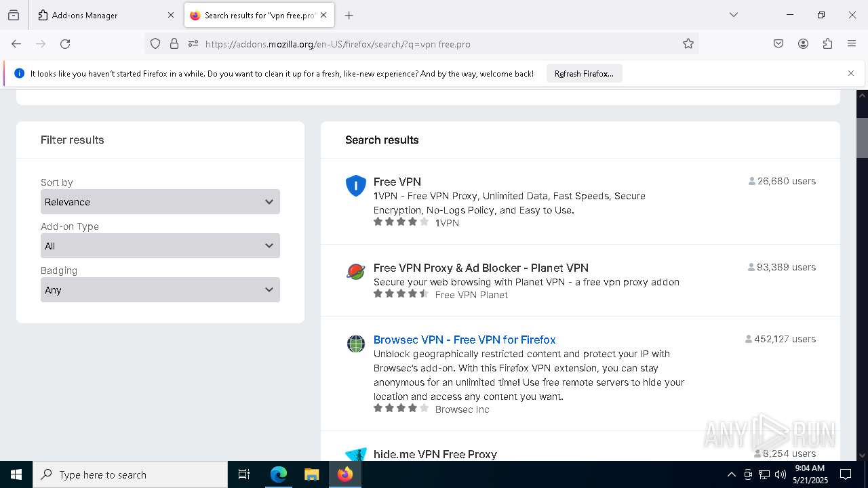Click the Free VPN star rating
This screenshot has width=868, height=488.
tap(401, 222)
